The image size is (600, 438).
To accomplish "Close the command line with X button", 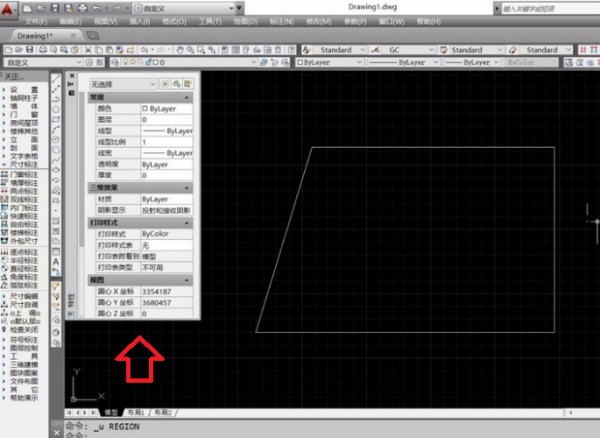I will pos(57,433).
